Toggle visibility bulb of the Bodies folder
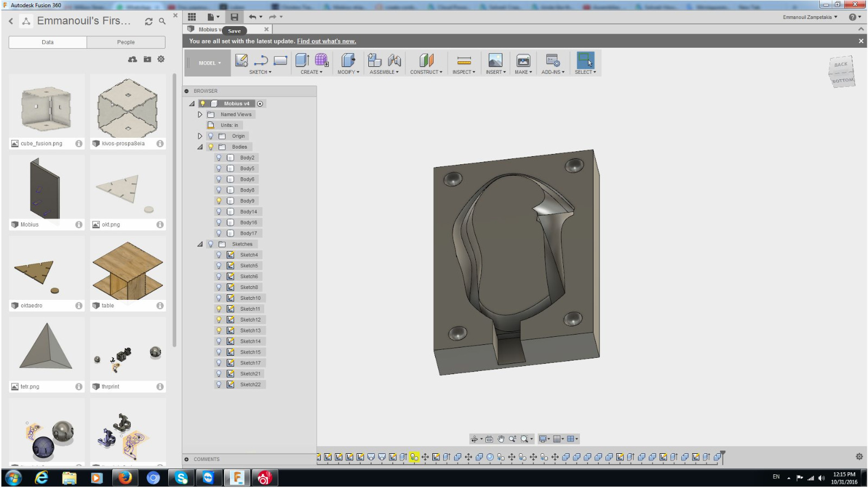 [x=211, y=147]
